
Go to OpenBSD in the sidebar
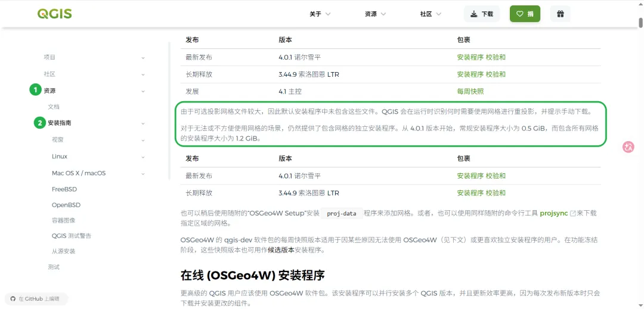point(66,205)
